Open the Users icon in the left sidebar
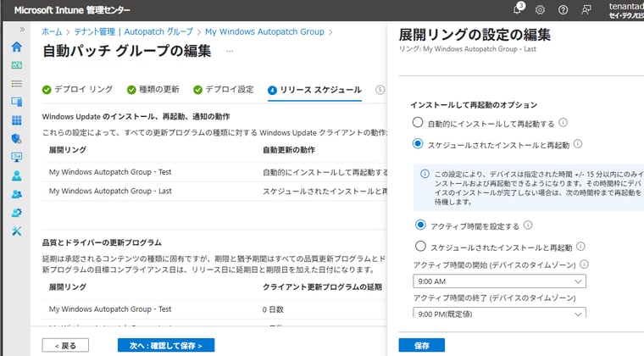Image resolution: width=644 pixels, height=356 pixels. pos(17,175)
